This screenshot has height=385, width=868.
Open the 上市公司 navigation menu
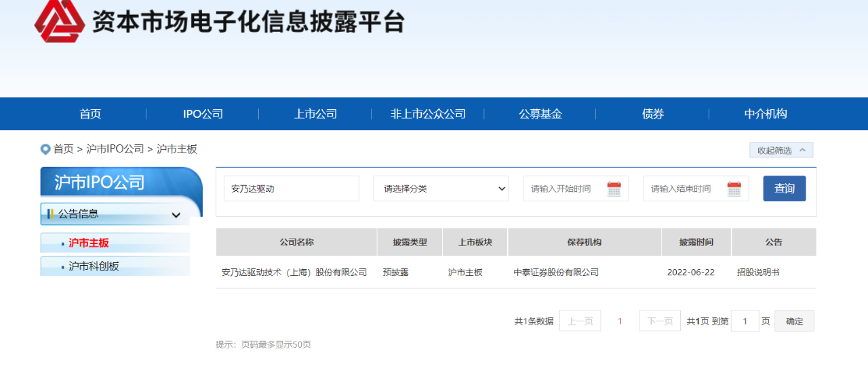[x=315, y=114]
